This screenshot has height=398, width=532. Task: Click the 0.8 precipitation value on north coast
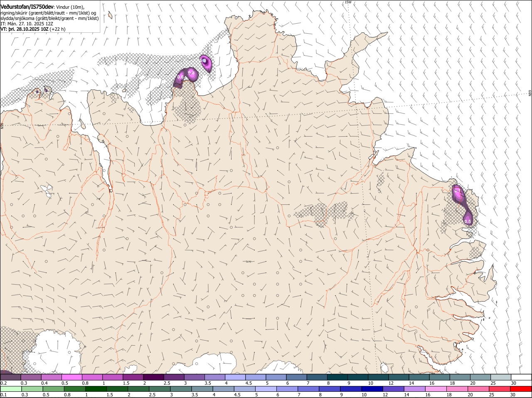pos(191,73)
